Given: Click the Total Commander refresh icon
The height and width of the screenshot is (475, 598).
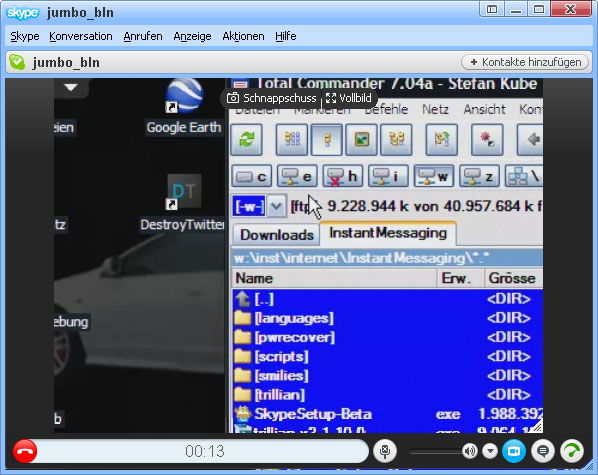Looking at the screenshot, I should click(246, 140).
